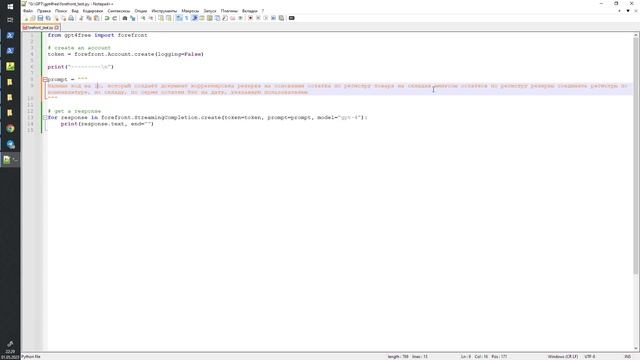Redo the edit via toolbar
Screen dimensions: 640x360
tap(115, 18)
